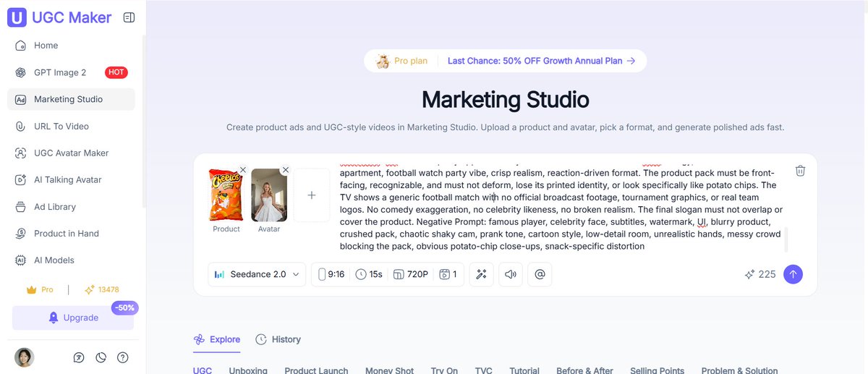This screenshot has width=868, height=374.
Task: Change the video count setting of 1
Action: (448, 274)
